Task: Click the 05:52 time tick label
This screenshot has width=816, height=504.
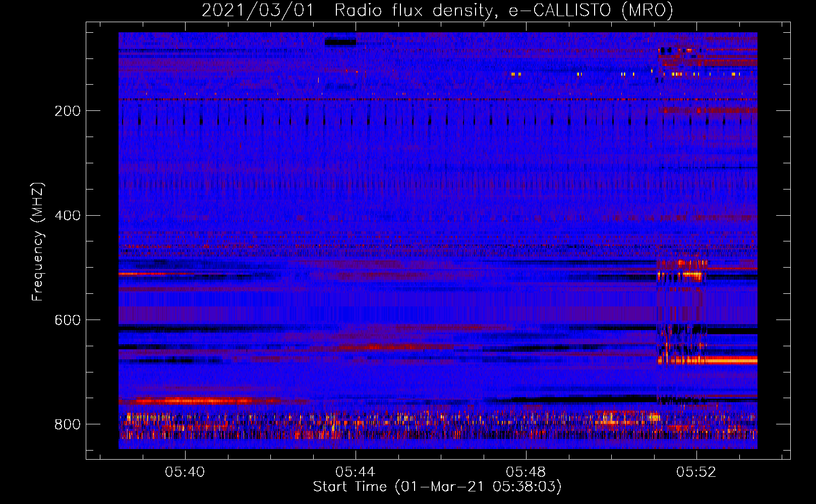Action: click(696, 472)
